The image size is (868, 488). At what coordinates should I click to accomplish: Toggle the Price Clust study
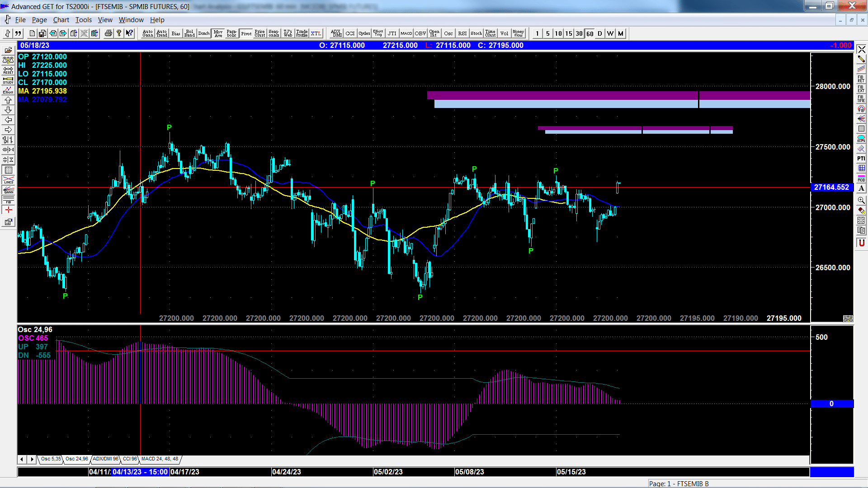(x=260, y=33)
